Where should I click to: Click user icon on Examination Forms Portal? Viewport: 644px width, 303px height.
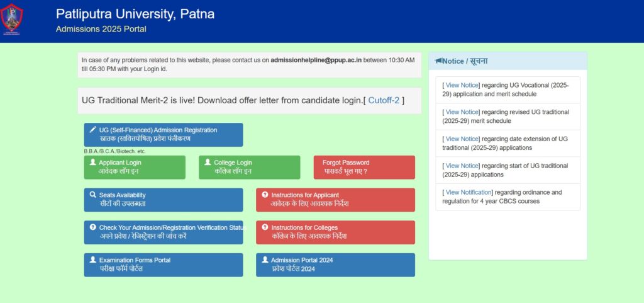(93, 260)
